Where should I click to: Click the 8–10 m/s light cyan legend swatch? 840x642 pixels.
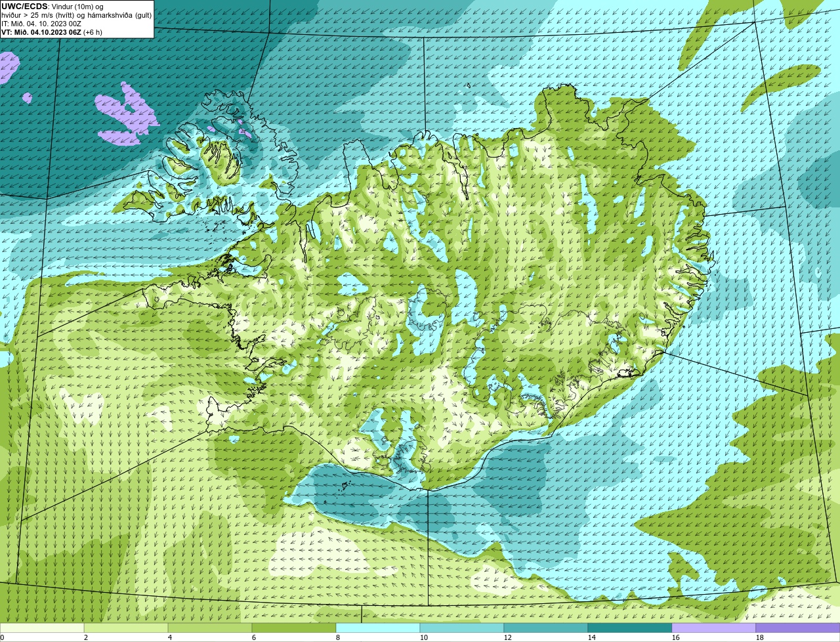(x=378, y=628)
